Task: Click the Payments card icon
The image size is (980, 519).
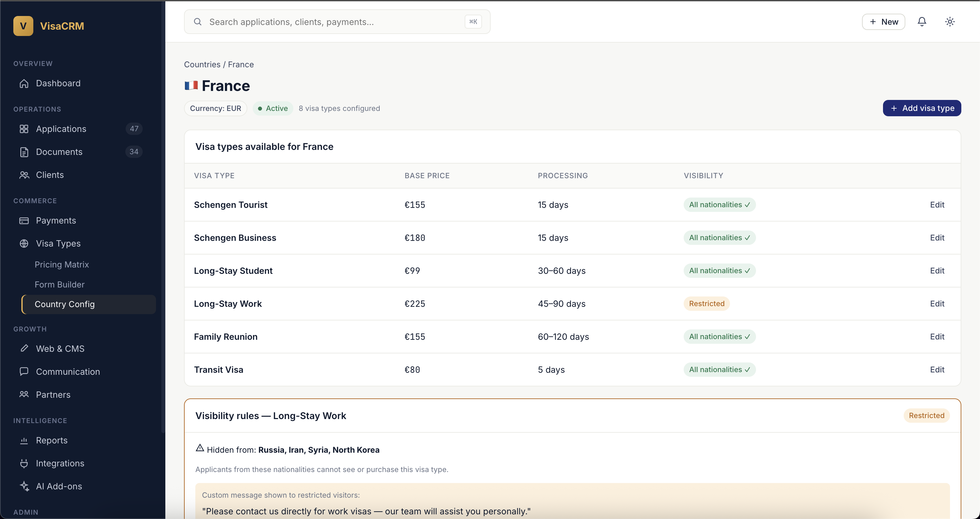Action: (24, 221)
